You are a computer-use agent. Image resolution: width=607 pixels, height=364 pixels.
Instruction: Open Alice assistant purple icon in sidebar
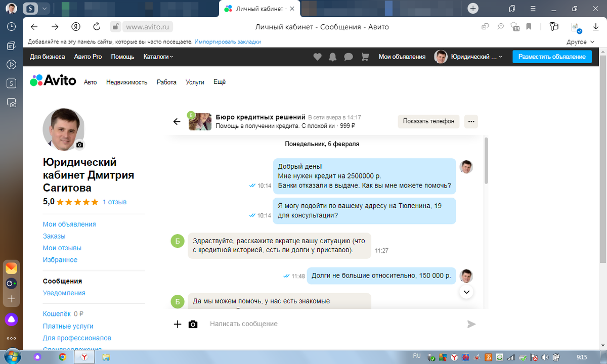(11, 319)
